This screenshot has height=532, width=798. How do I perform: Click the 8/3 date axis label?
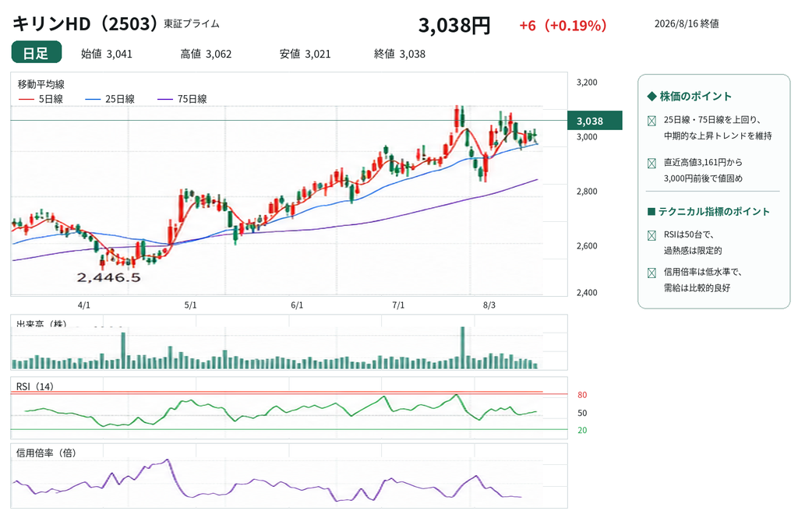489,305
